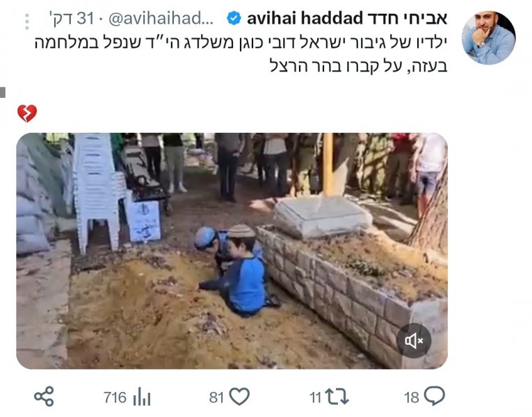
Task: Click the 11 retweets count
Action: tap(315, 398)
